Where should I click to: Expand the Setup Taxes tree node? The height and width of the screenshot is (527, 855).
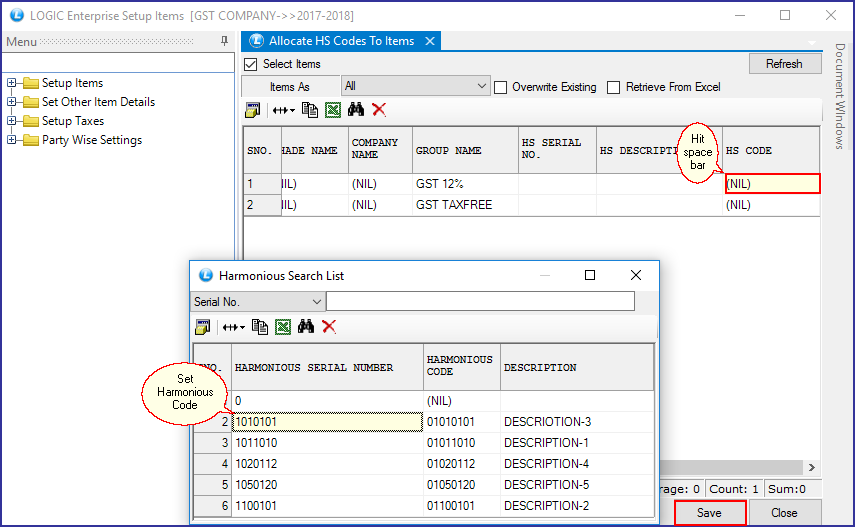tap(12, 121)
